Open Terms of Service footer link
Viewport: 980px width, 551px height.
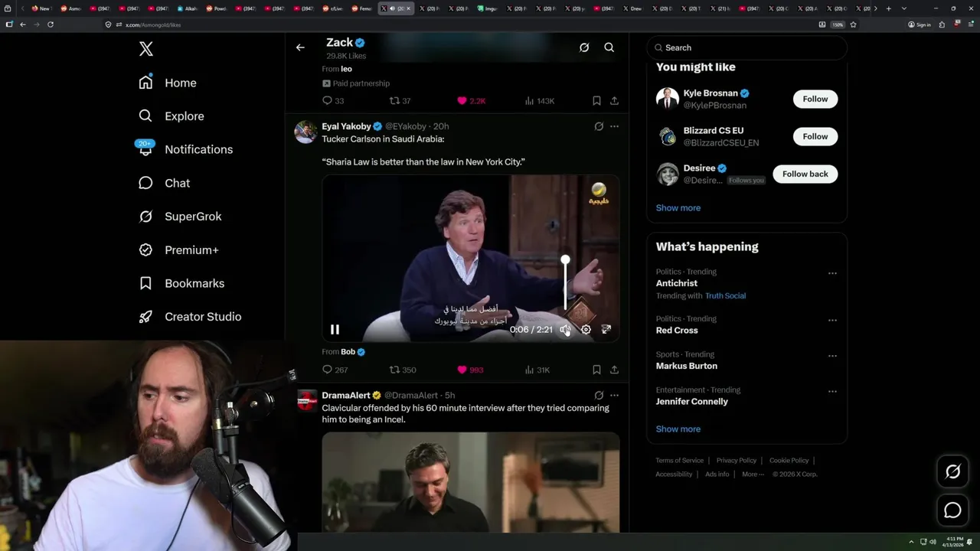(679, 461)
